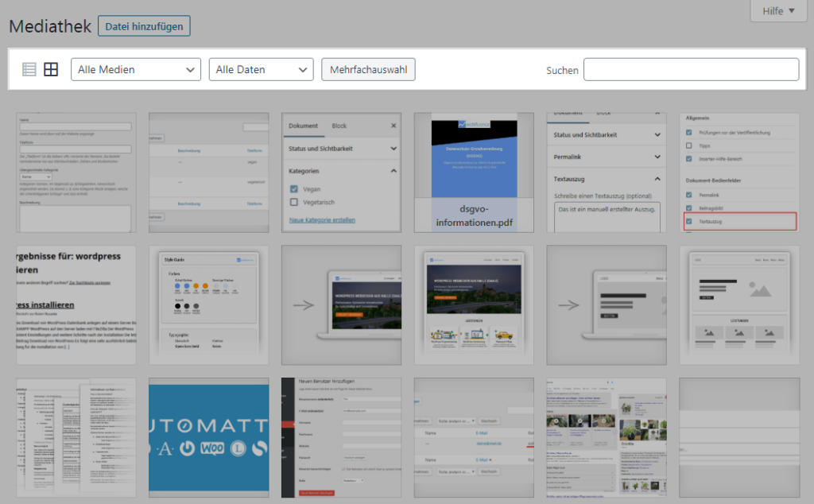814x504 pixels.
Task: Click the Mehrfachauswahl button
Action: (368, 69)
